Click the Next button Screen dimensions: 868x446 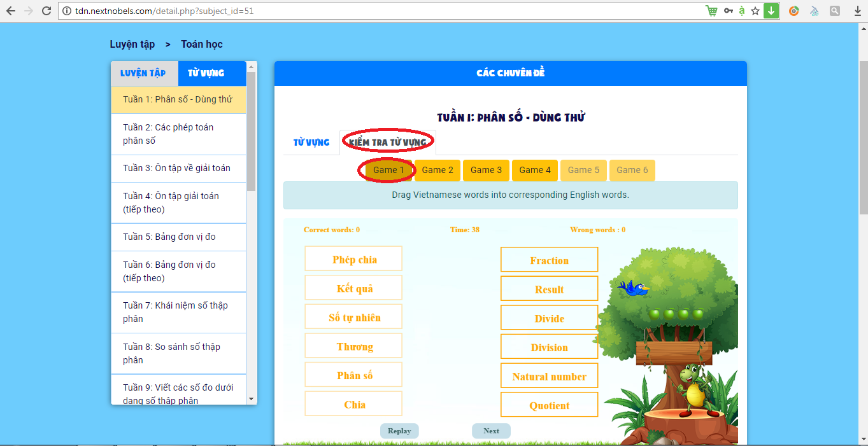(x=491, y=431)
